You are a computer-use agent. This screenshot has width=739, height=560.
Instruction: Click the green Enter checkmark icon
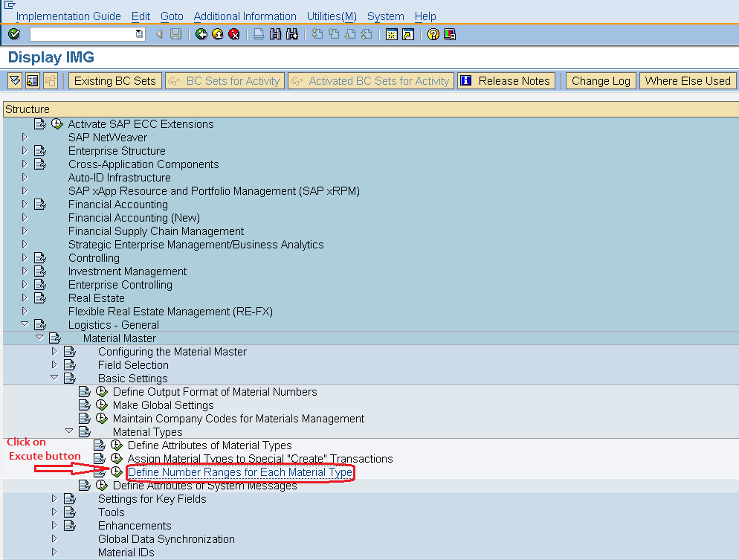click(x=13, y=33)
